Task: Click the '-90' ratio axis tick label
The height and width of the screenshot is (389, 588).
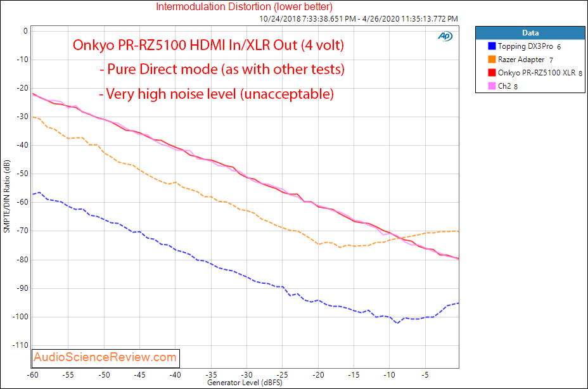Action: click(x=22, y=288)
